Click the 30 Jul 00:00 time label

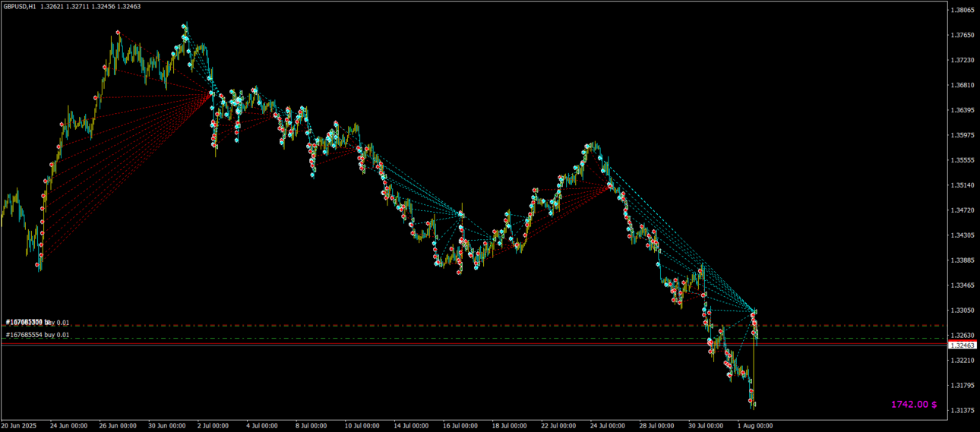tap(704, 426)
